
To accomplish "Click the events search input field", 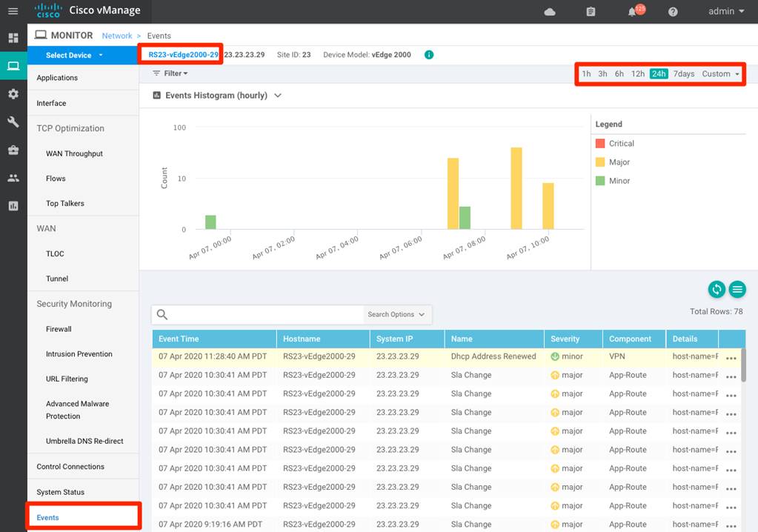I will tap(267, 314).
